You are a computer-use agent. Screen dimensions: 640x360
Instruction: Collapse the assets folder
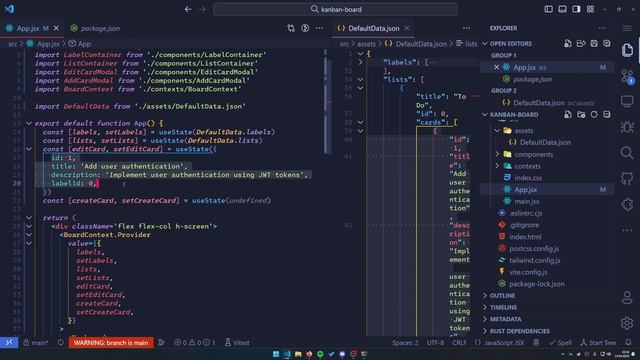click(497, 131)
